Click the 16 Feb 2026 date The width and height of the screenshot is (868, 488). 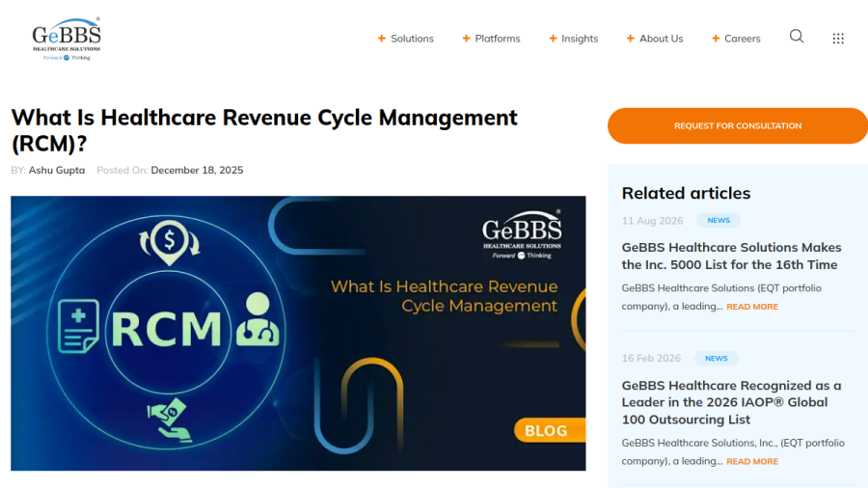click(x=651, y=359)
